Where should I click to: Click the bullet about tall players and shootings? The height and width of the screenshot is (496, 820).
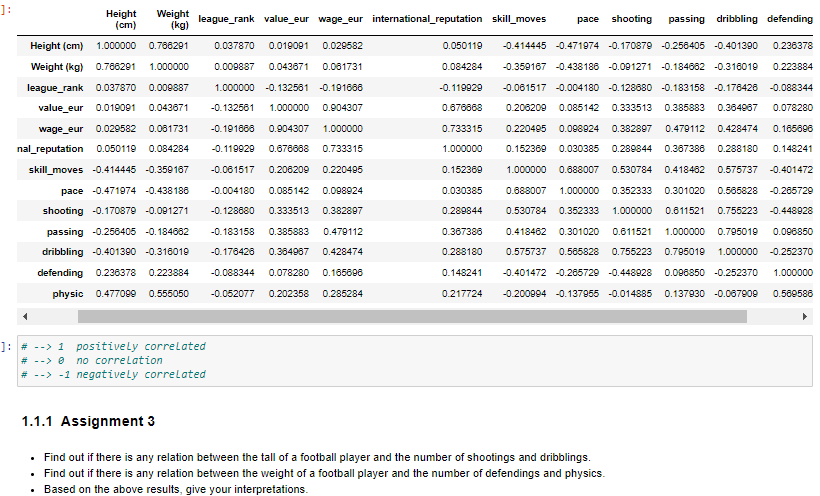coord(317,458)
